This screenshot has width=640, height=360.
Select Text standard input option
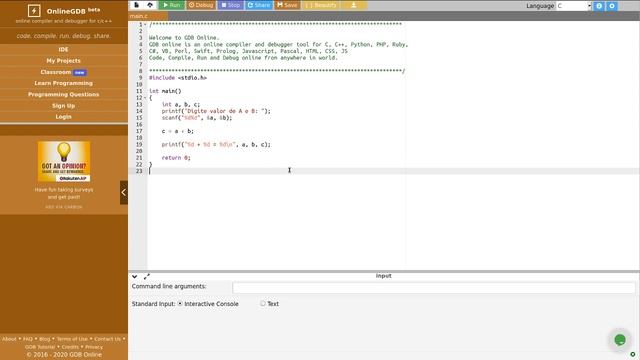click(263, 303)
